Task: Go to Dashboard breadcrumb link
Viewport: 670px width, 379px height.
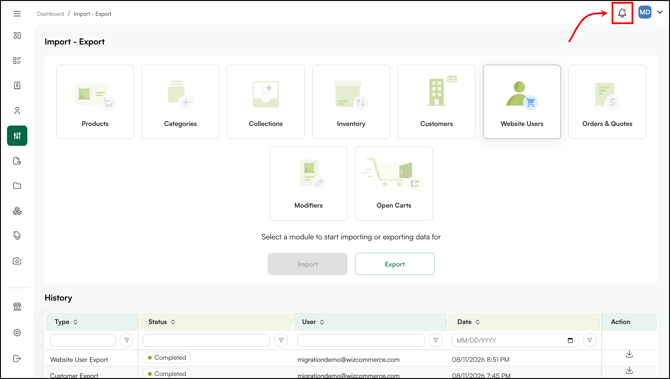Action: pyautogui.click(x=50, y=14)
